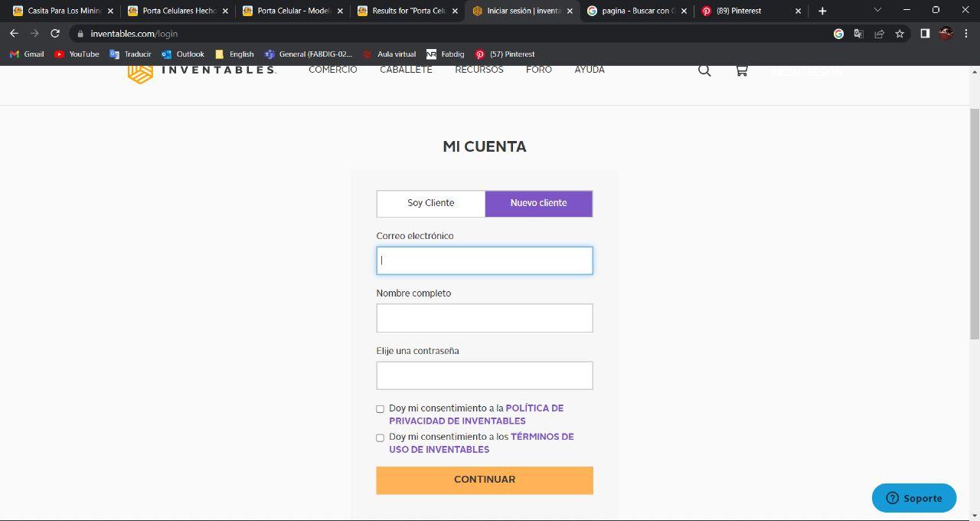Open the TÉRMINOS DE USO DE INVENTABLES link
Image resolution: width=980 pixels, height=521 pixels.
(x=482, y=443)
